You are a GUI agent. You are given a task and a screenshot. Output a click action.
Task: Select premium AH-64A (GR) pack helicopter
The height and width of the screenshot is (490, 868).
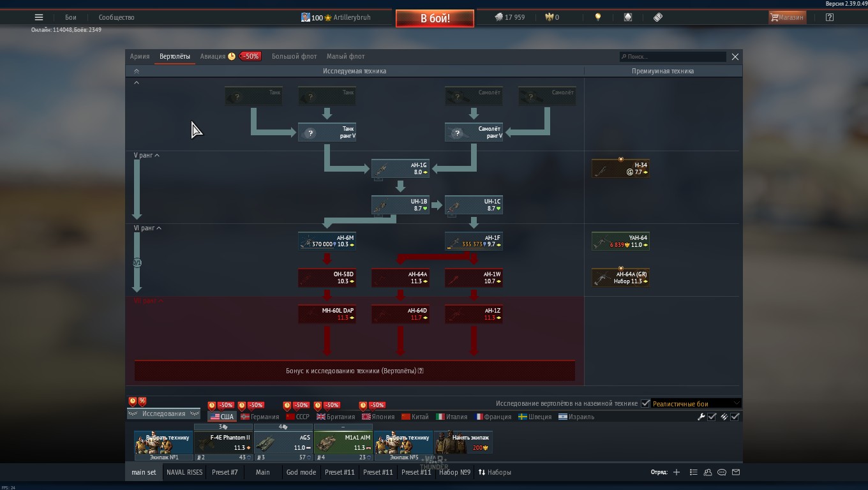[x=620, y=278]
